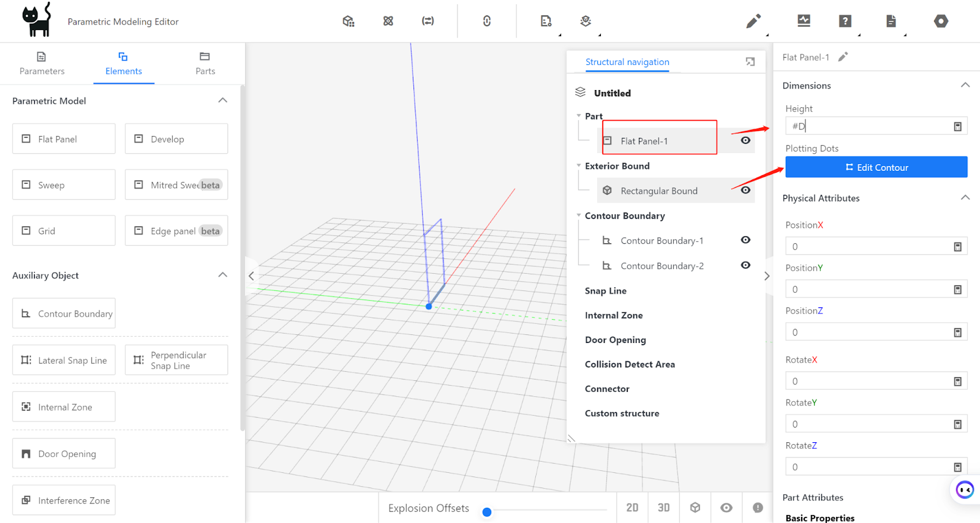The width and height of the screenshot is (980, 523).
Task: Add a Door Opening element
Action: (x=64, y=454)
